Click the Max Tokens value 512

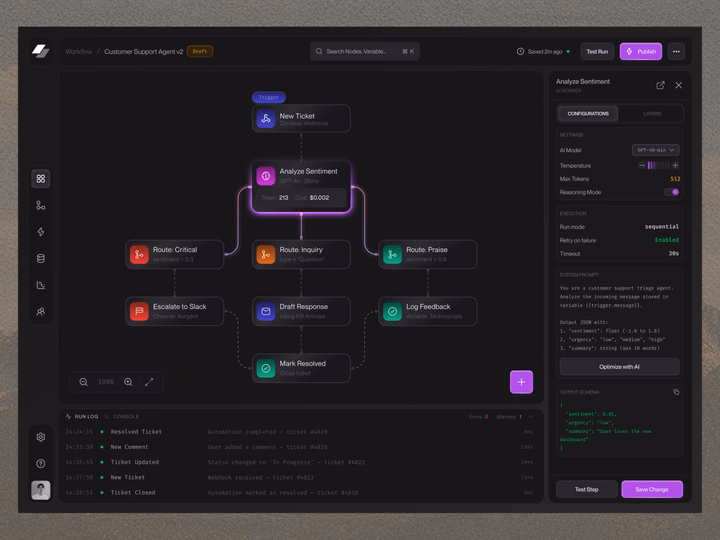(675, 179)
